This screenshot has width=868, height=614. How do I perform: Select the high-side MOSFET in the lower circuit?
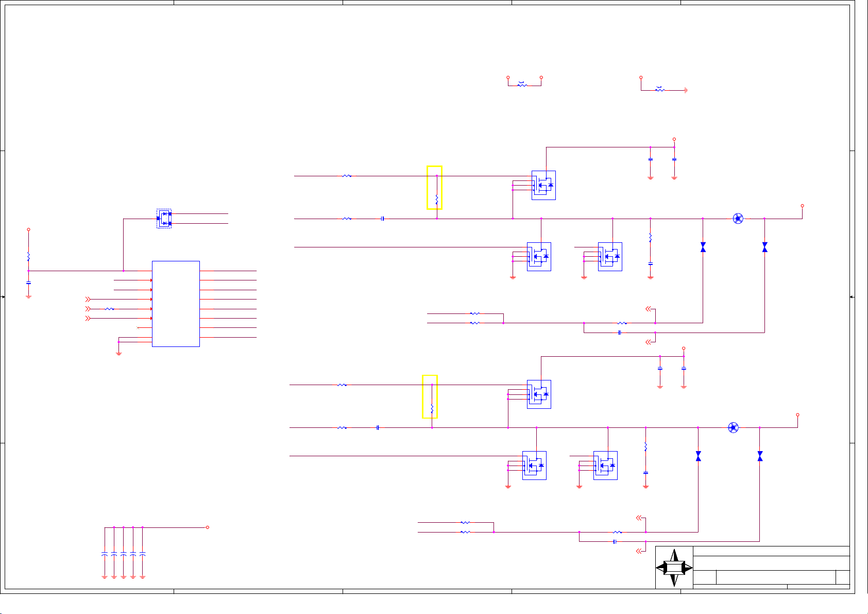click(539, 394)
